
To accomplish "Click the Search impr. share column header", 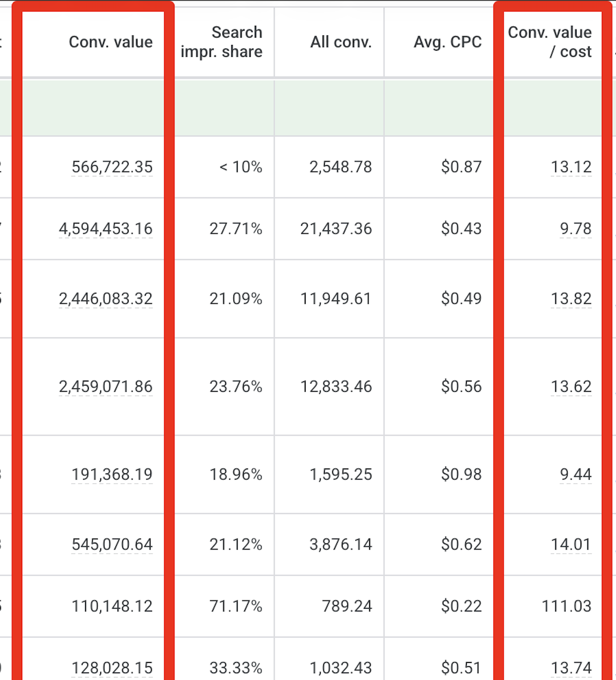I will point(222,42).
